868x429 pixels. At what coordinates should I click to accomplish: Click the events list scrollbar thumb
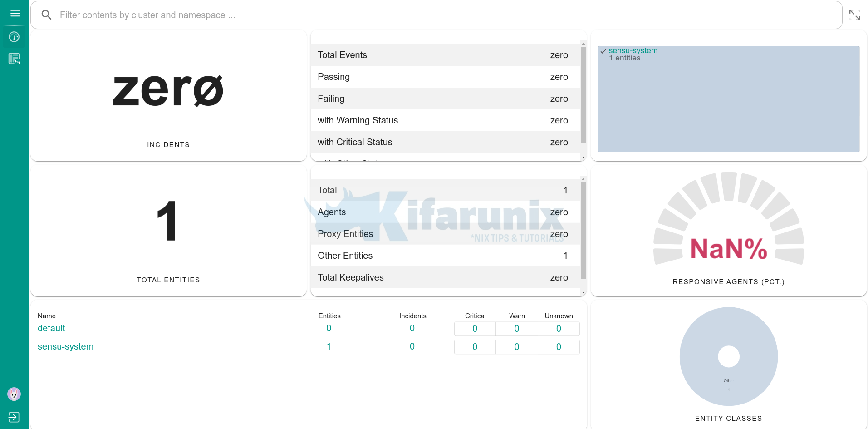584,95
